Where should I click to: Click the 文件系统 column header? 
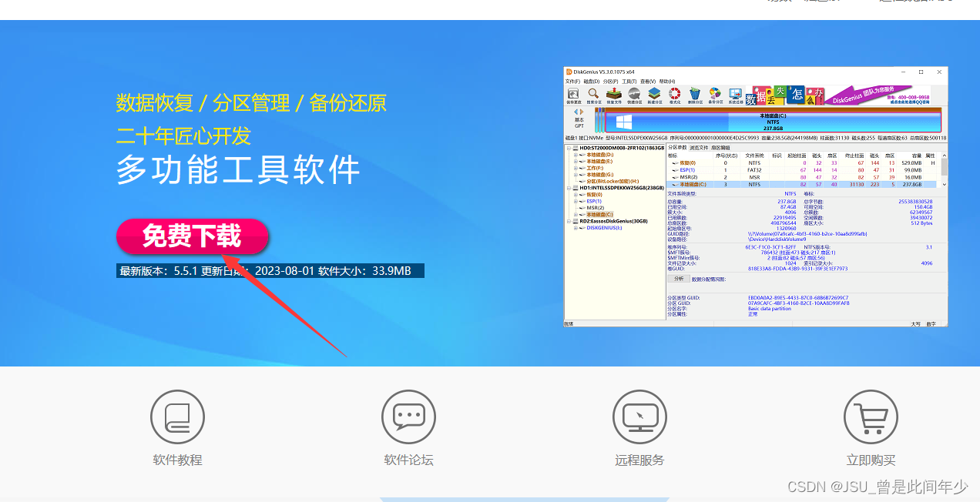754,156
